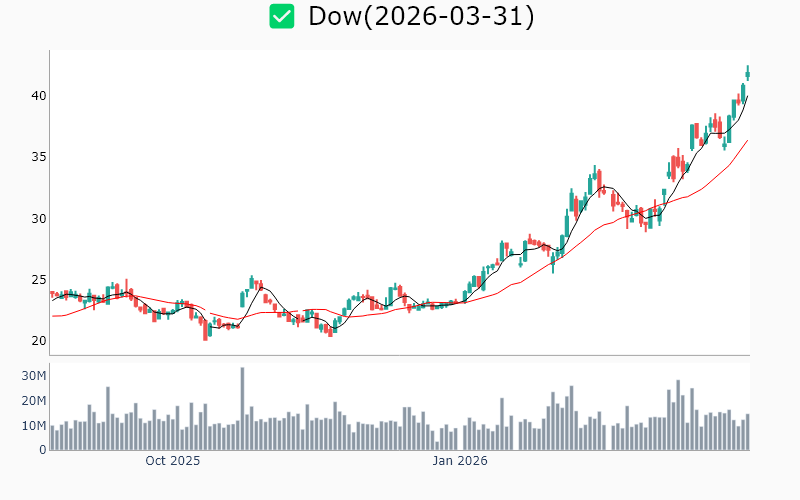Select the last volume bar on the right

747,432
